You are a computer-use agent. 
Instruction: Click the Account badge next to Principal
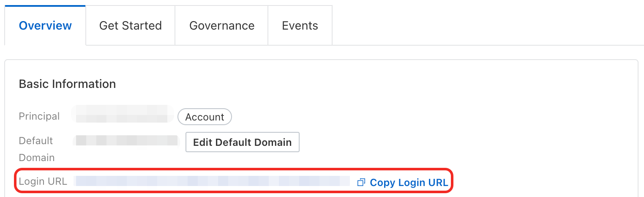205,117
